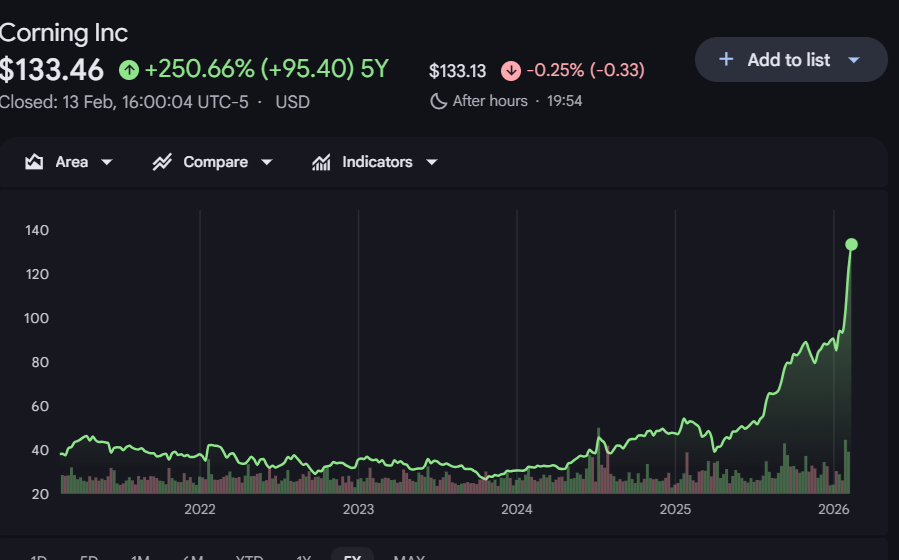This screenshot has height=560, width=899.
Task: Expand the Compare dropdown arrow
Action: (x=266, y=162)
